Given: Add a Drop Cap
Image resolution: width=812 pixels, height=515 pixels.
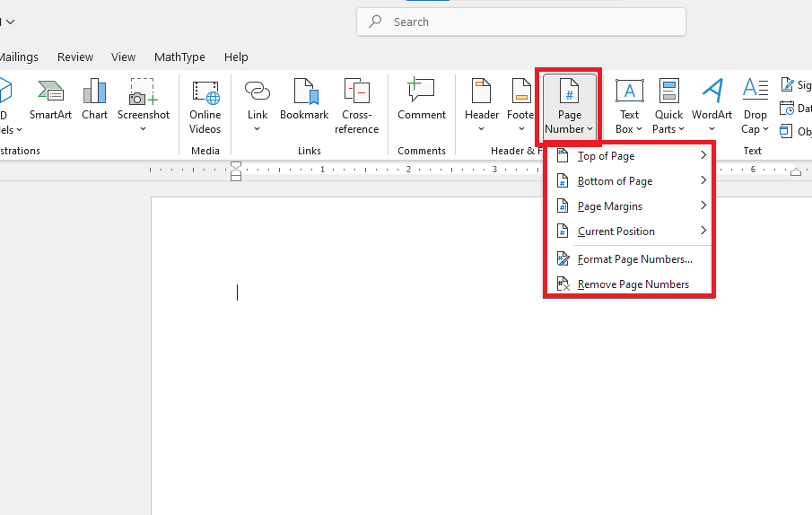Looking at the screenshot, I should coord(755,107).
